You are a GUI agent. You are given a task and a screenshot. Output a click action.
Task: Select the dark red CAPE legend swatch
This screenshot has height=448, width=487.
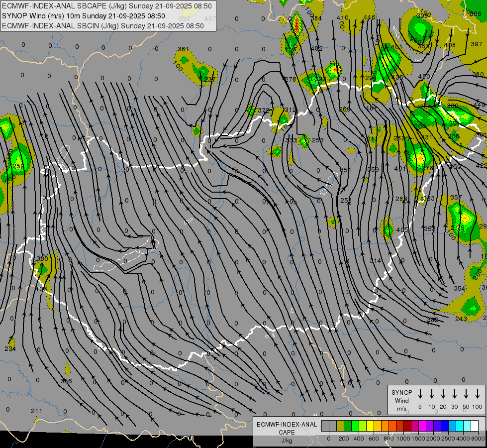coord(407,426)
